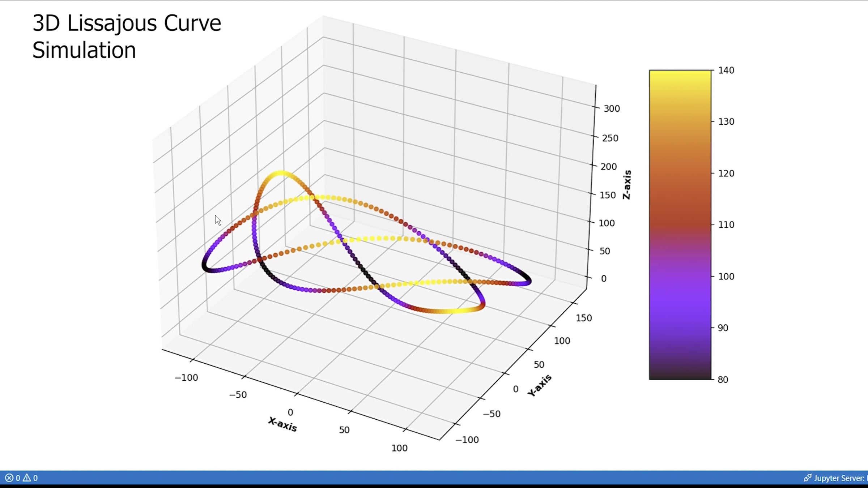The height and width of the screenshot is (488, 868).
Task: Click the purple region of the colorbar
Action: 680,296
